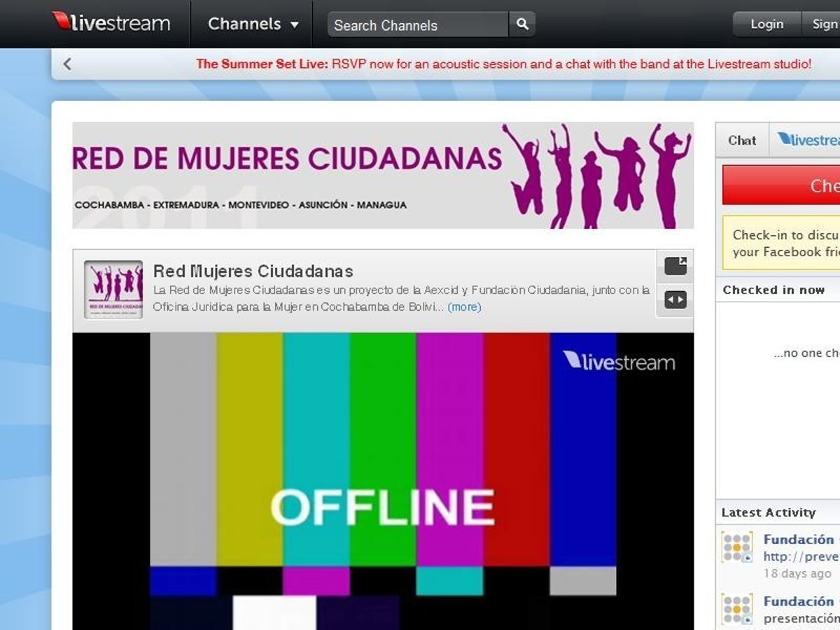Open the Channels dropdown menu

coord(253,24)
